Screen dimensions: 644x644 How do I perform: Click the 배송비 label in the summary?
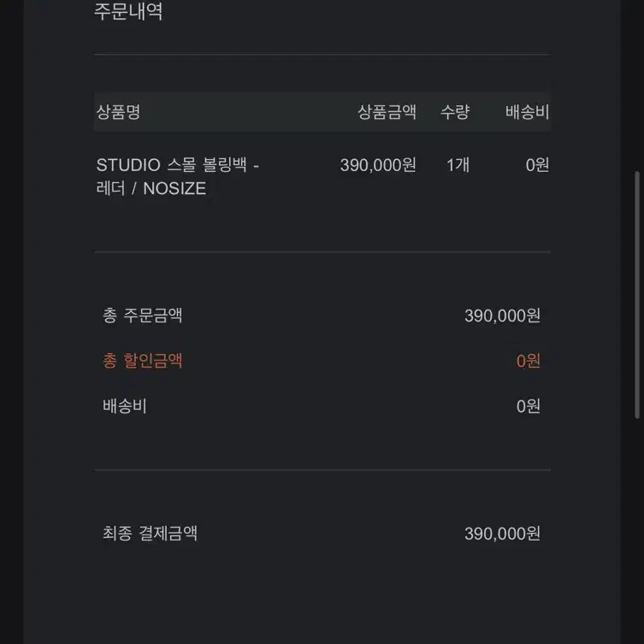click(x=125, y=406)
